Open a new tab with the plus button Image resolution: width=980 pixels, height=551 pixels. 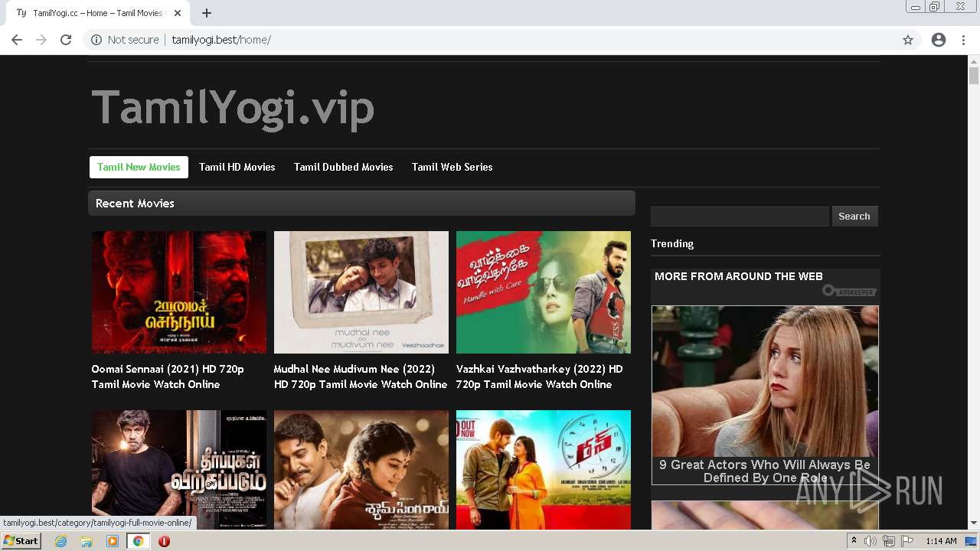(x=207, y=13)
